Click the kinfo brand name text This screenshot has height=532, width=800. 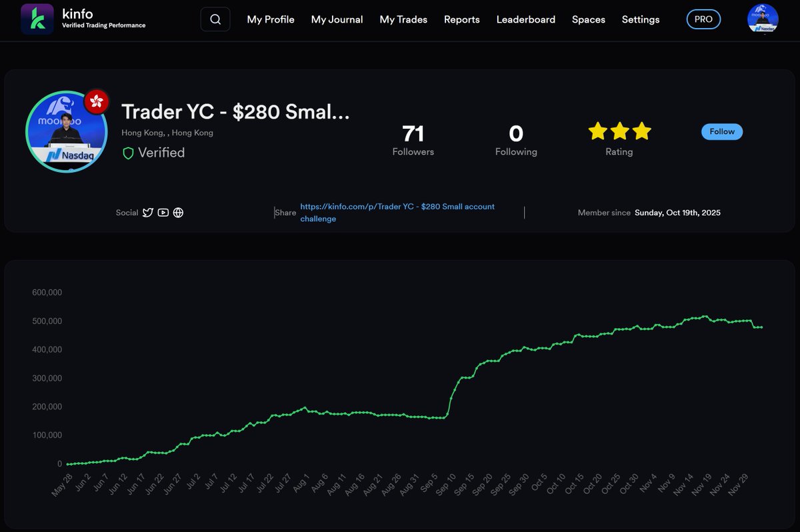click(76, 12)
